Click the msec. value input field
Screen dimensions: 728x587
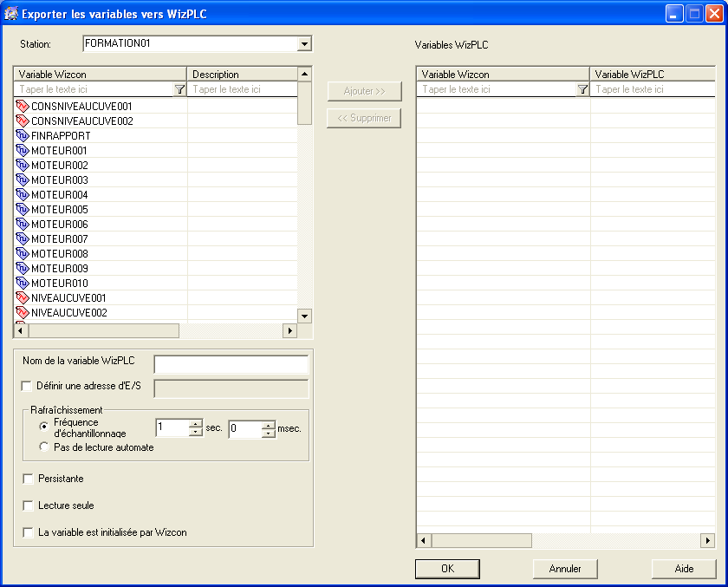245,429
